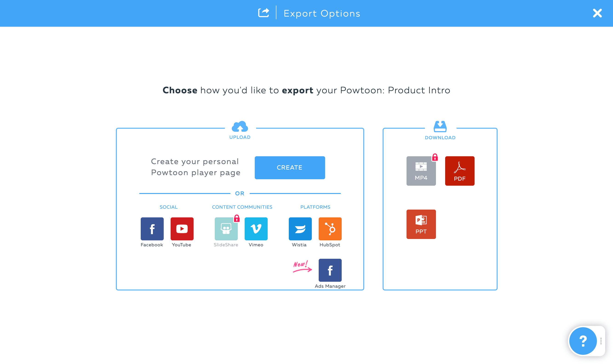Open the new Facebook Ads Manager option
This screenshot has width=613, height=364.
330,270
